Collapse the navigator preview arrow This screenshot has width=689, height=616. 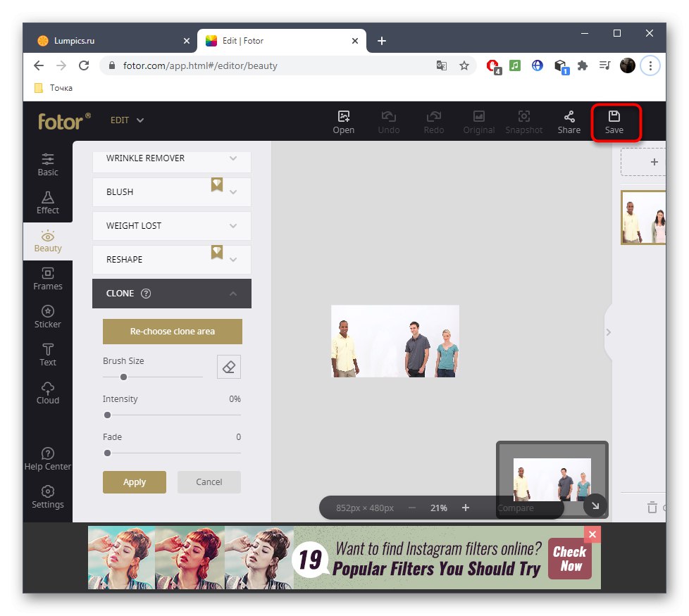(x=595, y=505)
